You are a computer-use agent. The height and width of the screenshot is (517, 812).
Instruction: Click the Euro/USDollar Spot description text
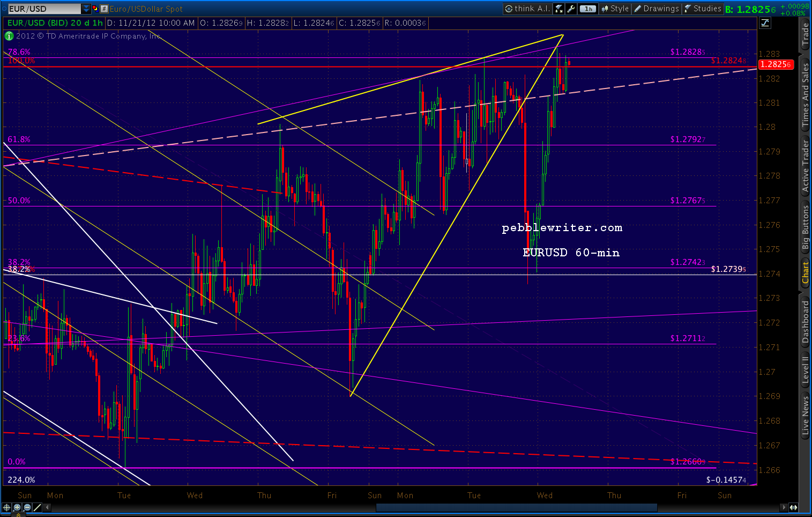(146, 9)
